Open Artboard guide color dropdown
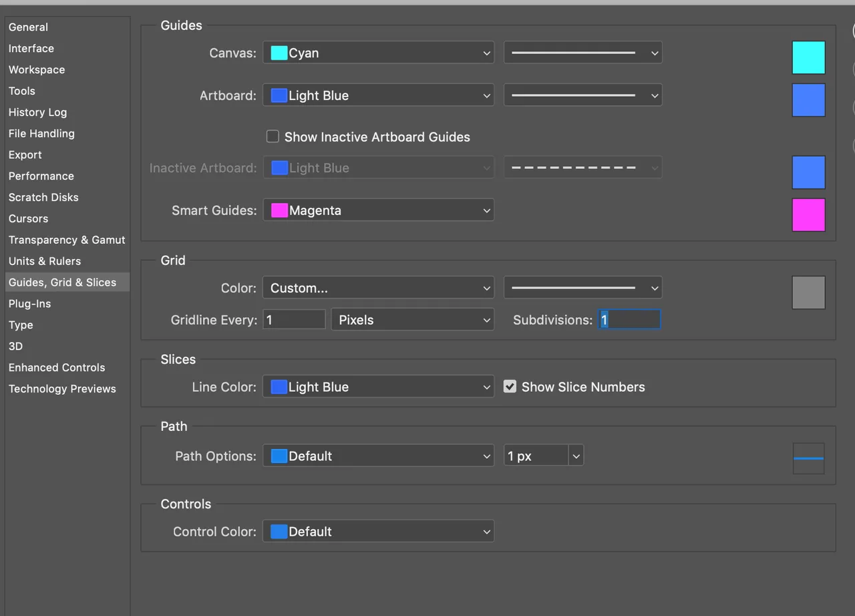This screenshot has width=855, height=616. point(378,96)
